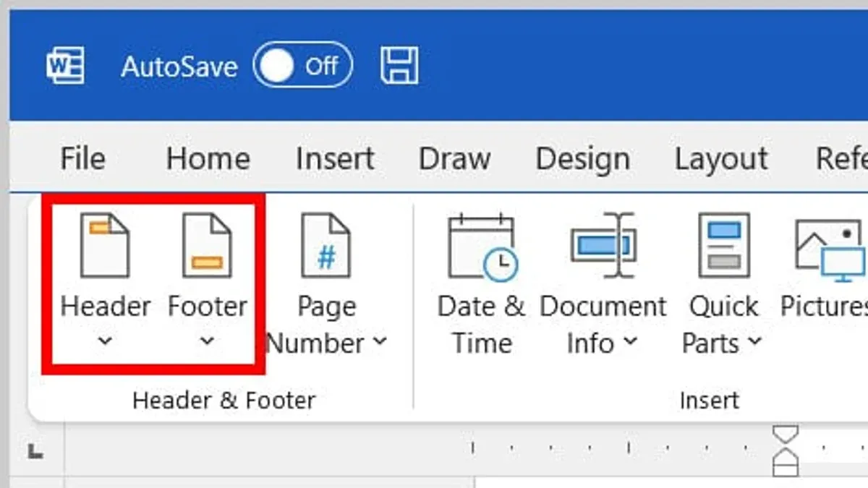This screenshot has width=868, height=488.
Task: Click the left indent square marker on the ruler
Action: 786,471
